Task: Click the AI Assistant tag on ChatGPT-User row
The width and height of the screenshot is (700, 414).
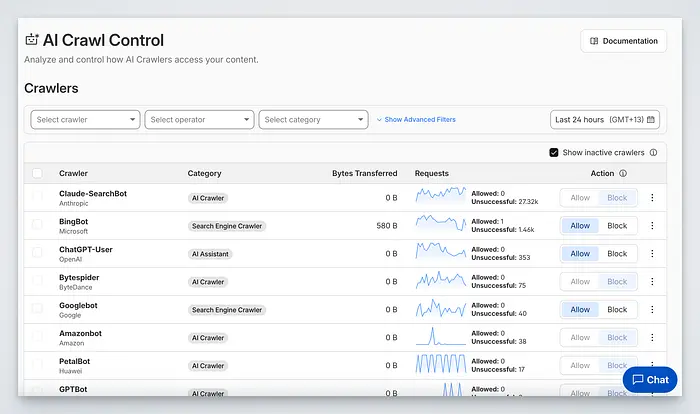Action: click(210, 254)
